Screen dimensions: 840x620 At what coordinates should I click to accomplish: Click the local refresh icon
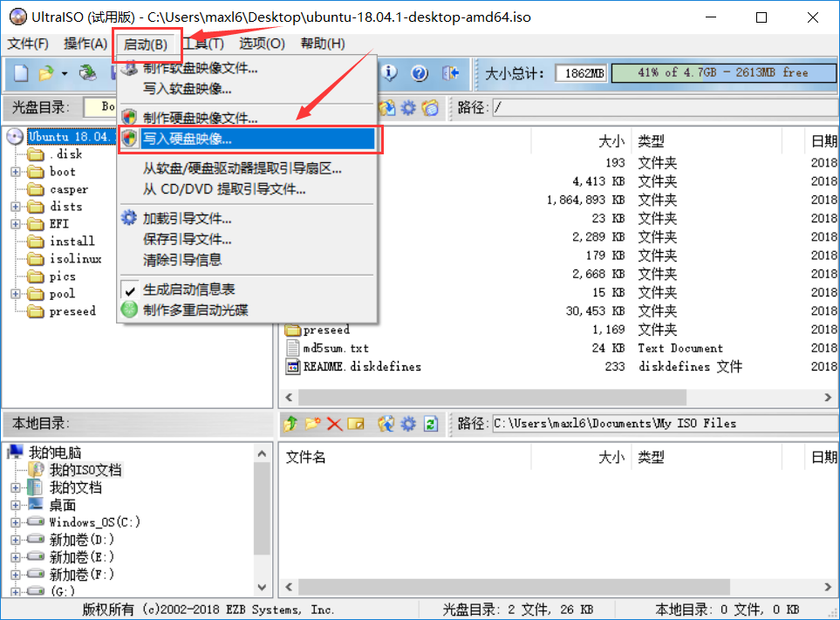point(431,424)
